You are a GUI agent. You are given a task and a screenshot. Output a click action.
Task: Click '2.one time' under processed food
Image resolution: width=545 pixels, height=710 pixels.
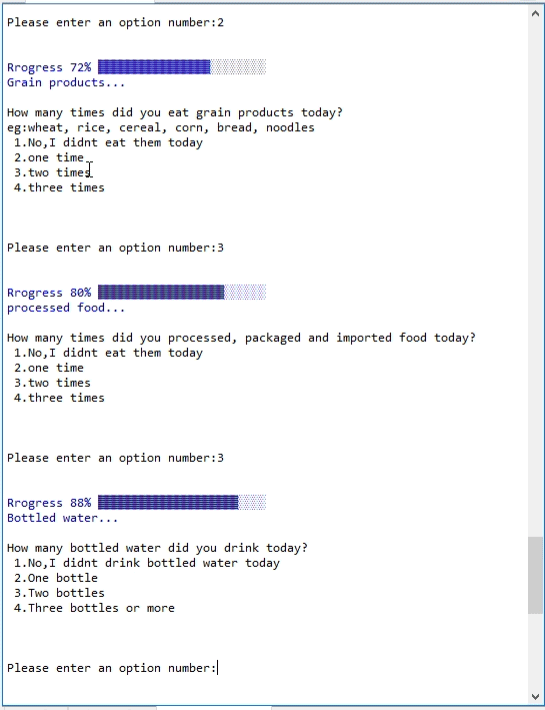pos(49,368)
